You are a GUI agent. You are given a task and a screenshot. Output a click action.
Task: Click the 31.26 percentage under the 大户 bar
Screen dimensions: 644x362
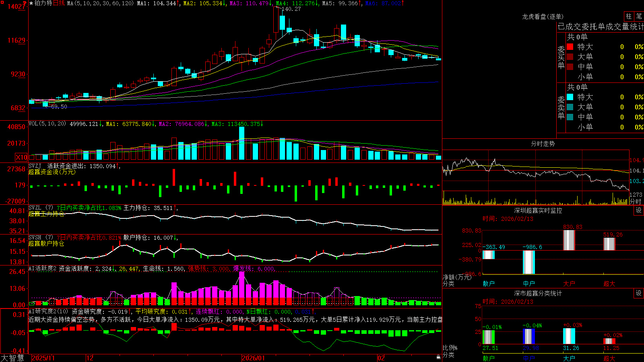(571, 348)
